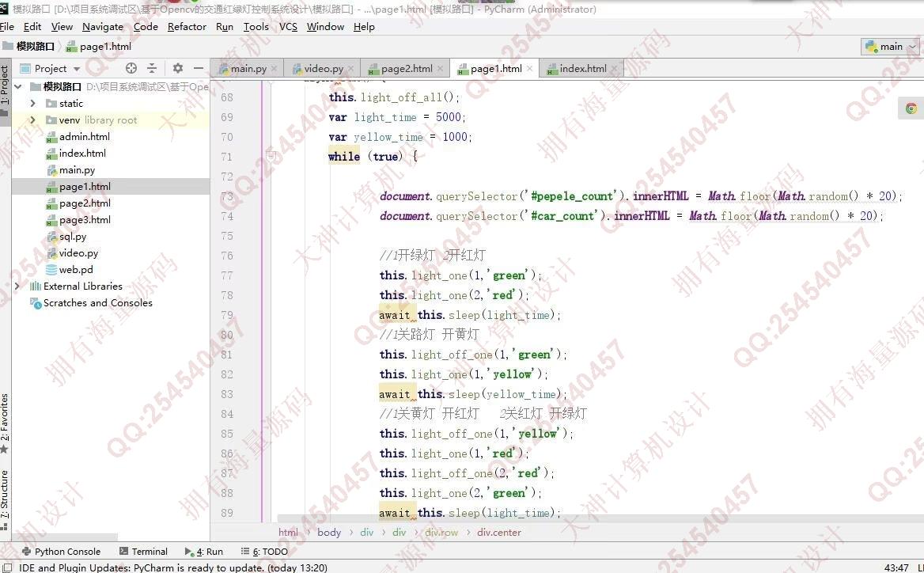Open the Code menu

tap(146, 27)
